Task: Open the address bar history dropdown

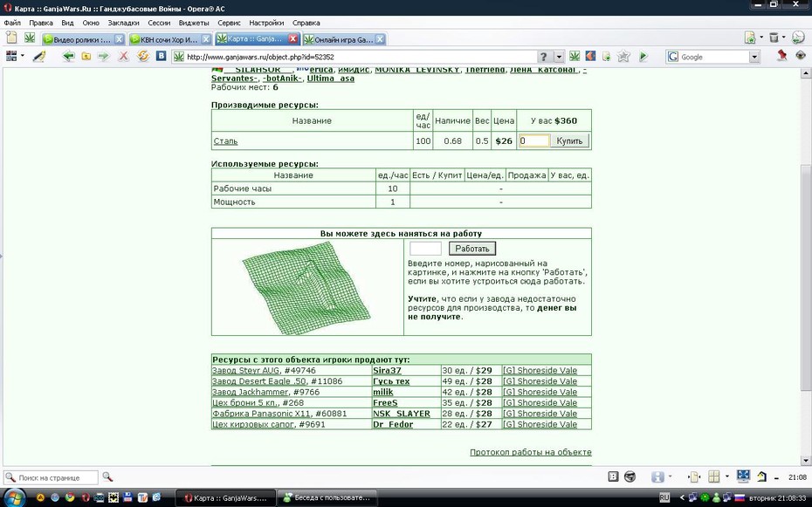Action: 559,57
